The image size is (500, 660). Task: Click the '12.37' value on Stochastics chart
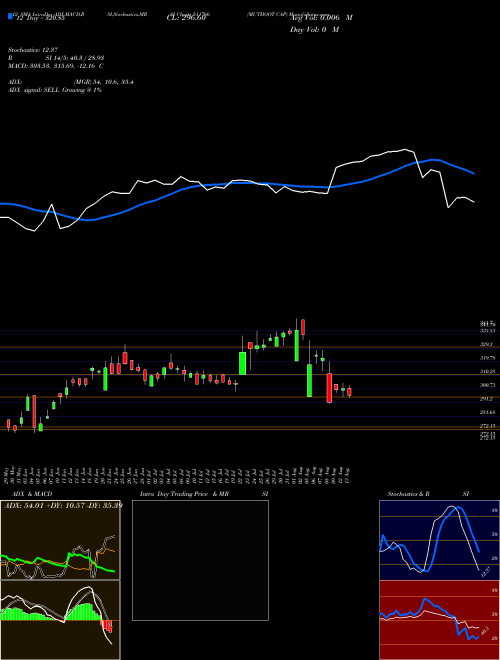tap(485, 572)
